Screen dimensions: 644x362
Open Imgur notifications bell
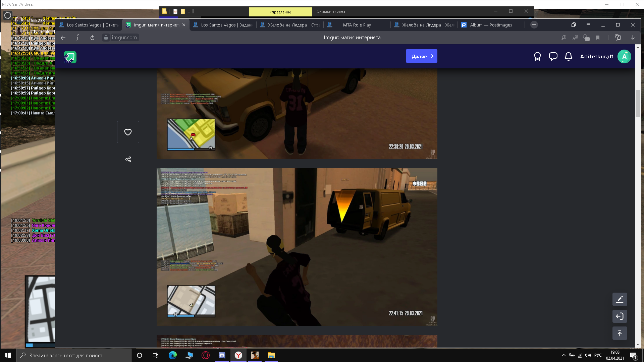tap(568, 56)
